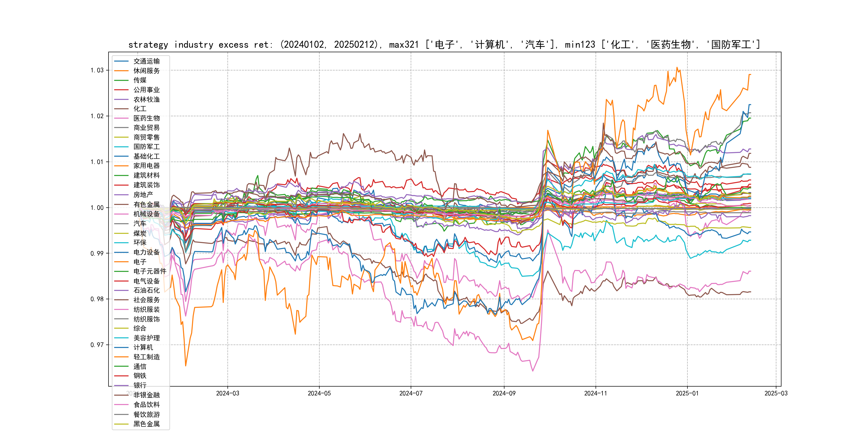Click the 交通运输 legend line swatch

point(121,61)
